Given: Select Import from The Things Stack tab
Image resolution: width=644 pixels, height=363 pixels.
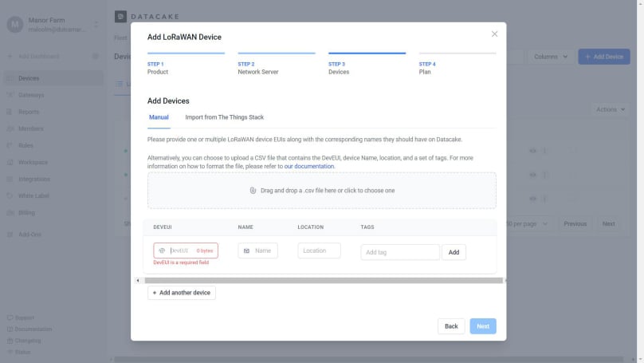Looking at the screenshot, I should 224,117.
